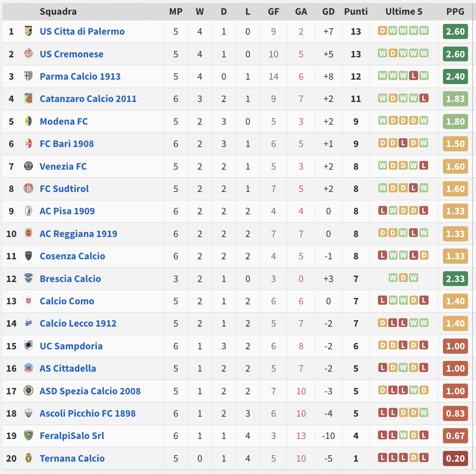The height and width of the screenshot is (474, 476).
Task: Click the 2.33 PPG badge for Brescia
Action: point(455,279)
